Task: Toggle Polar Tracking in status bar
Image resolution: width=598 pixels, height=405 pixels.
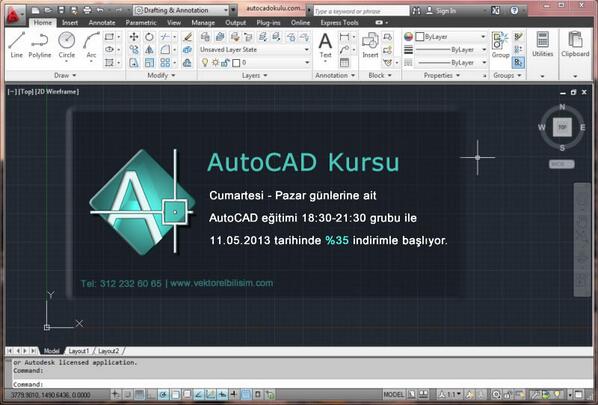Action: [x=163, y=394]
